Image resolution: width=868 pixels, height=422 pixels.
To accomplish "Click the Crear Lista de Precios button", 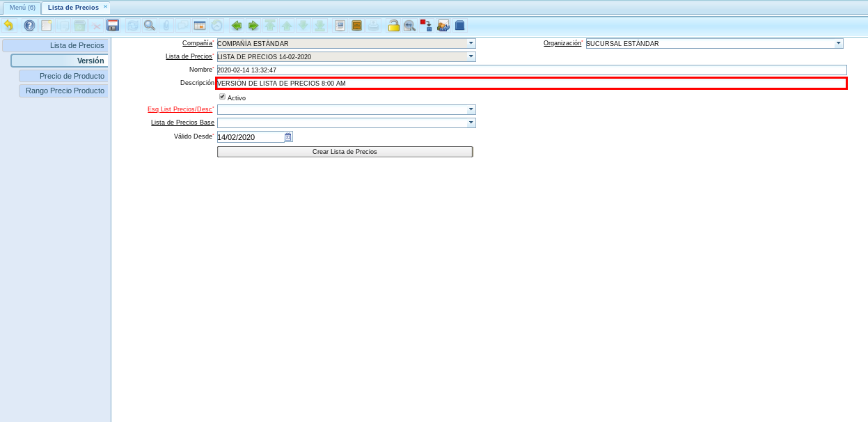I will click(x=345, y=152).
